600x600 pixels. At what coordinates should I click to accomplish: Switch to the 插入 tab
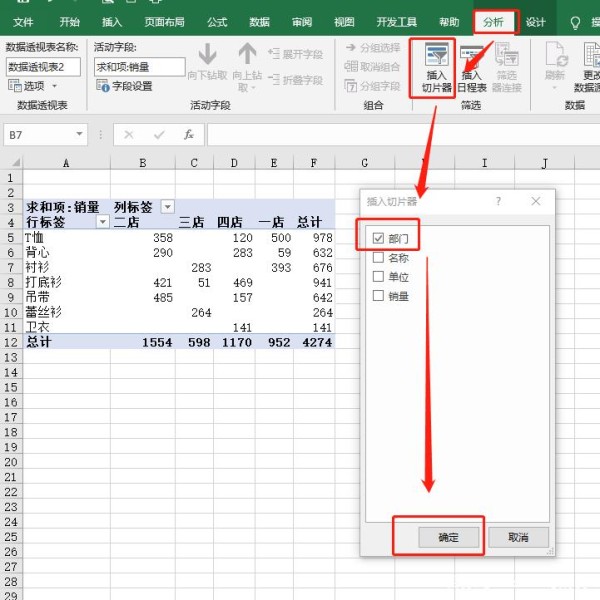[x=112, y=22]
